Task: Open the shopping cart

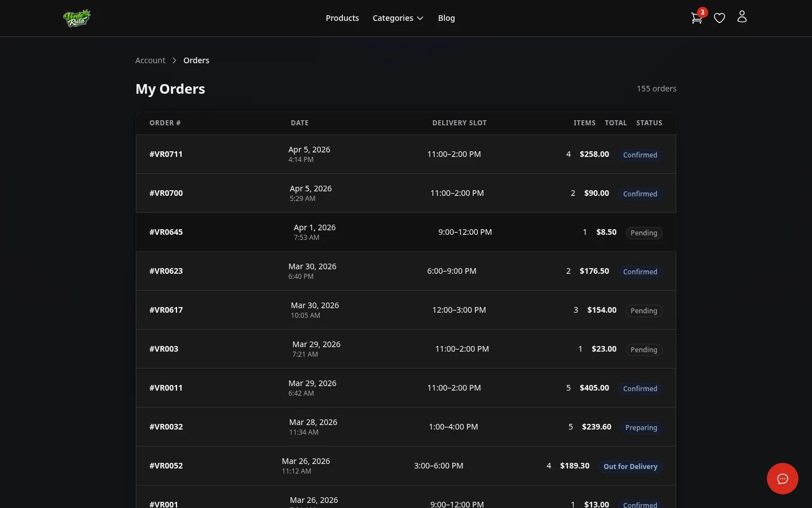Action: tap(696, 18)
